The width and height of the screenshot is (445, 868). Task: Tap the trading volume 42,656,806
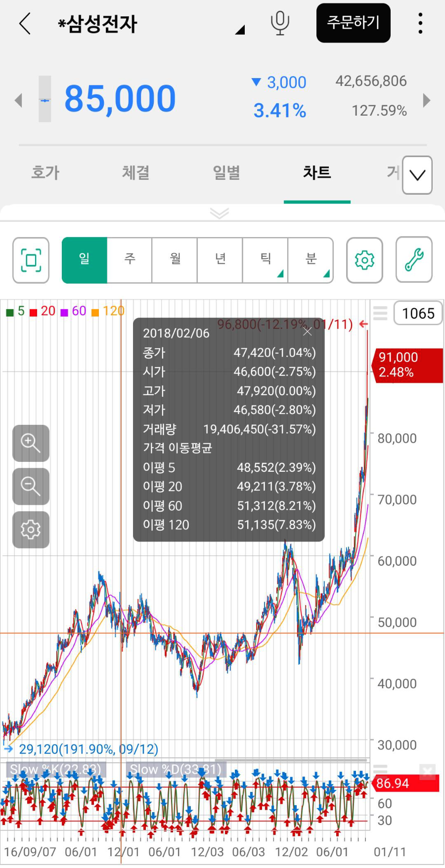tap(371, 81)
